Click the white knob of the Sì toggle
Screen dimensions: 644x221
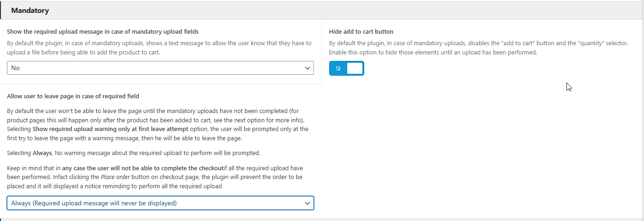(x=355, y=68)
